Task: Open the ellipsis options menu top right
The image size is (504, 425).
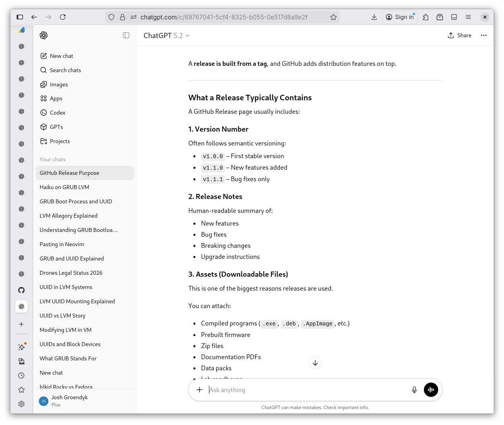Action: [484, 35]
